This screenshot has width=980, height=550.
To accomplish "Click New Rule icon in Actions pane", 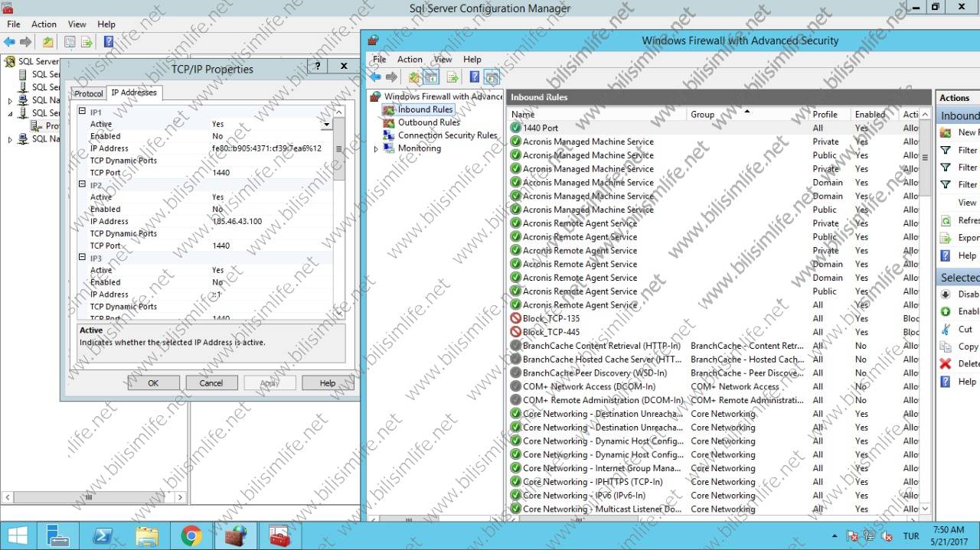I will (x=946, y=132).
